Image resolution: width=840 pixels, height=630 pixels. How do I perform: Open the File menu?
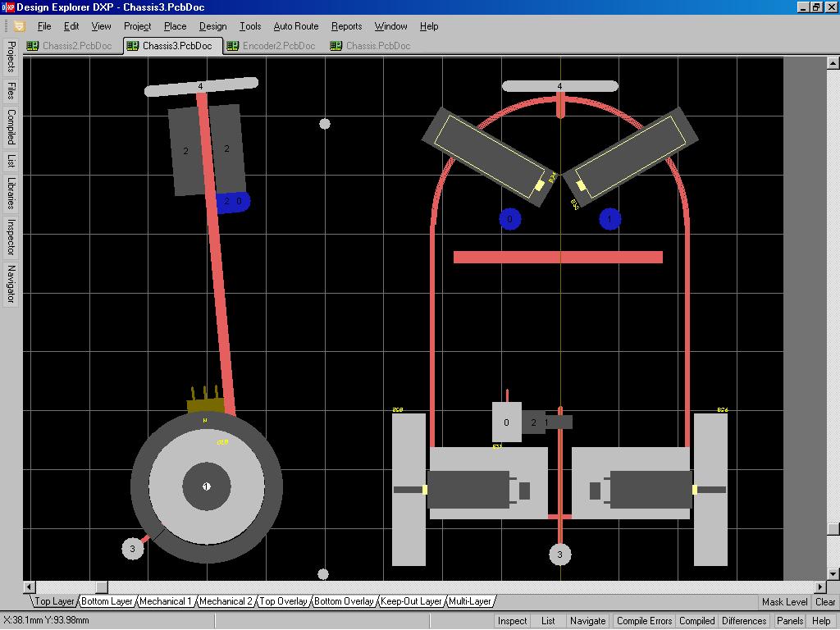44,26
